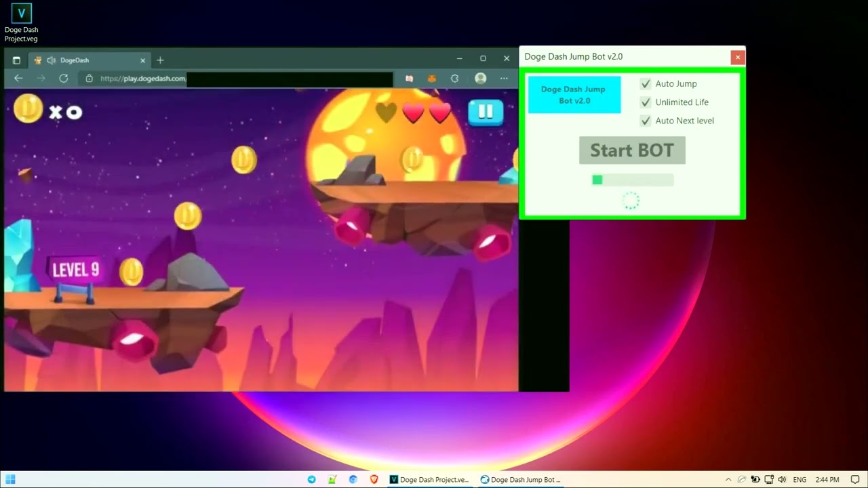Viewport: 868px width, 488px height.
Task: Click the first extension icon in the browser toolbar
Action: point(410,79)
